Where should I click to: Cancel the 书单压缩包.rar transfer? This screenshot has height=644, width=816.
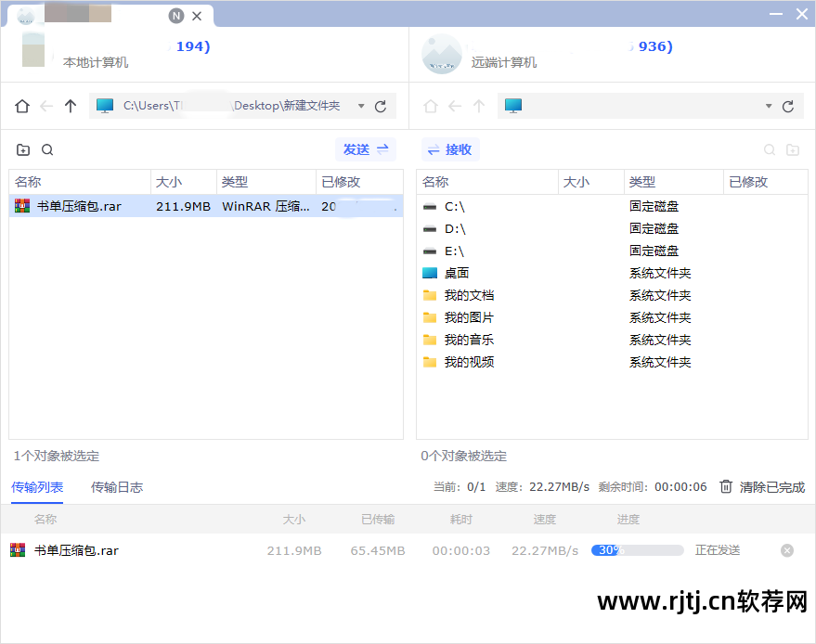787,550
